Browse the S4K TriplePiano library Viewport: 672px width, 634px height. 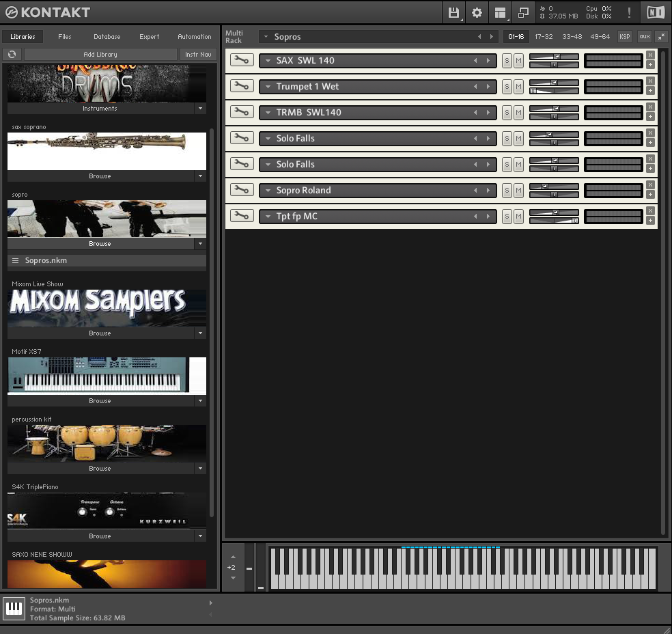[100, 536]
